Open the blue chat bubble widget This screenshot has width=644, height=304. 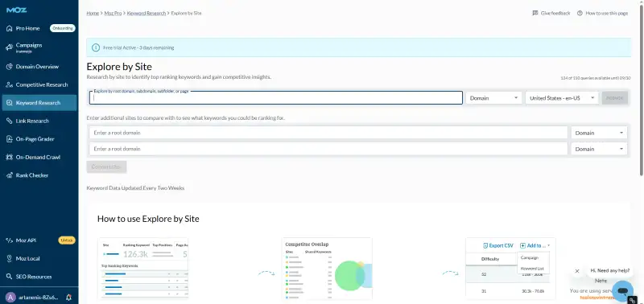pos(622,291)
